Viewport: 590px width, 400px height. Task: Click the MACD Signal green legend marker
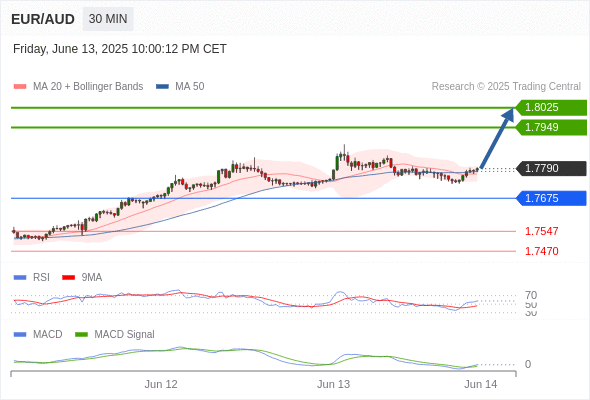point(81,335)
